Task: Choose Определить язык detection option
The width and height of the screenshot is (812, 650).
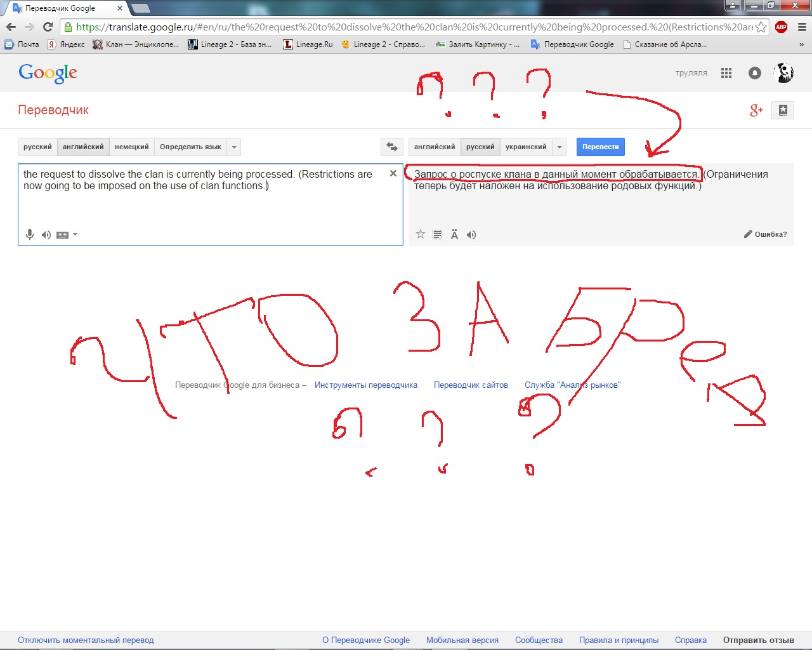Action: 190,147
